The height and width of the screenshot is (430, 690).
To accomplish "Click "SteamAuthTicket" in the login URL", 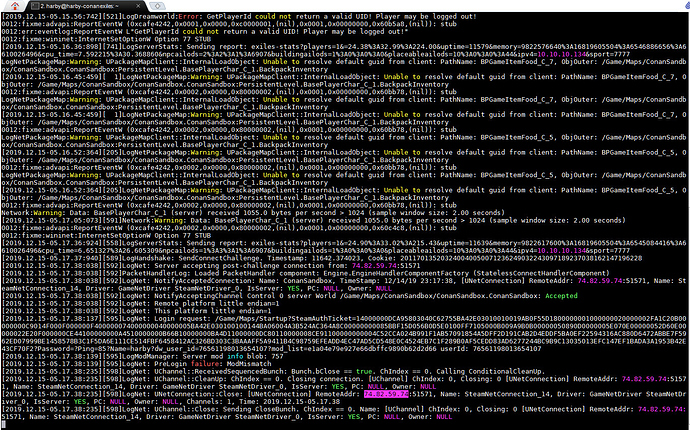I will point(321,319).
